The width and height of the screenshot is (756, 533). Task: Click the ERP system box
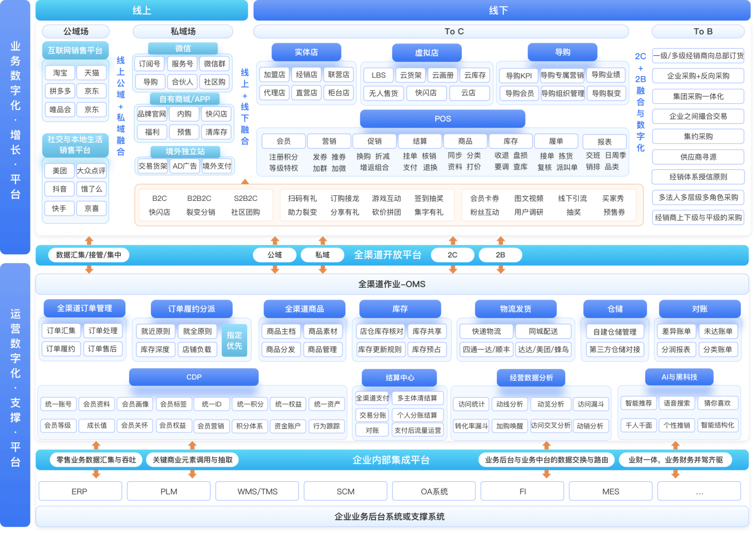click(x=79, y=492)
